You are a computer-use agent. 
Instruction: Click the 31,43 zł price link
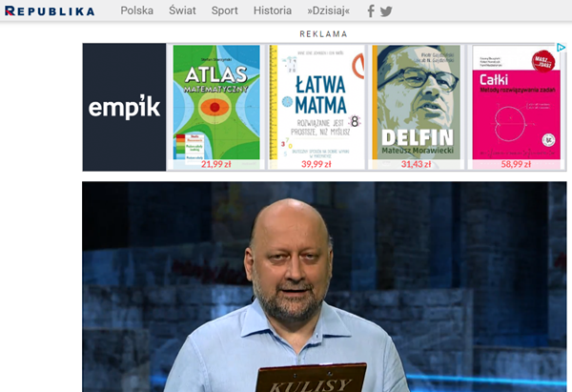[415, 164]
